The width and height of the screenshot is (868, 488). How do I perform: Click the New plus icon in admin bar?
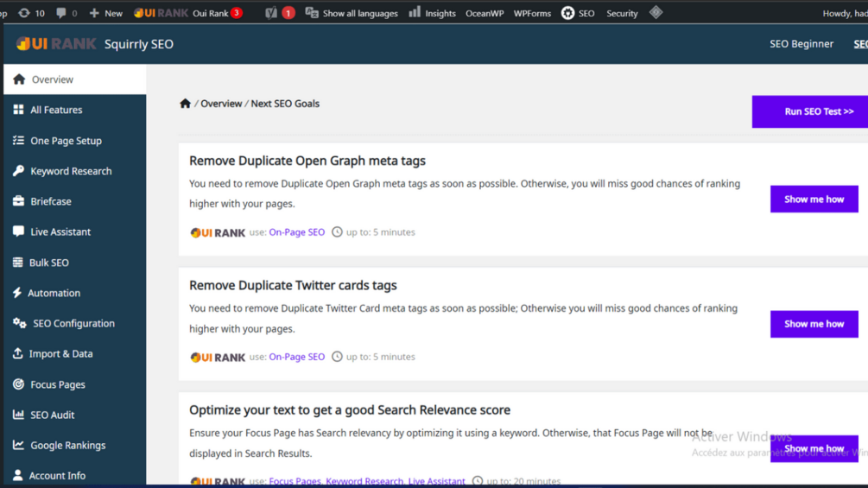[x=94, y=13]
